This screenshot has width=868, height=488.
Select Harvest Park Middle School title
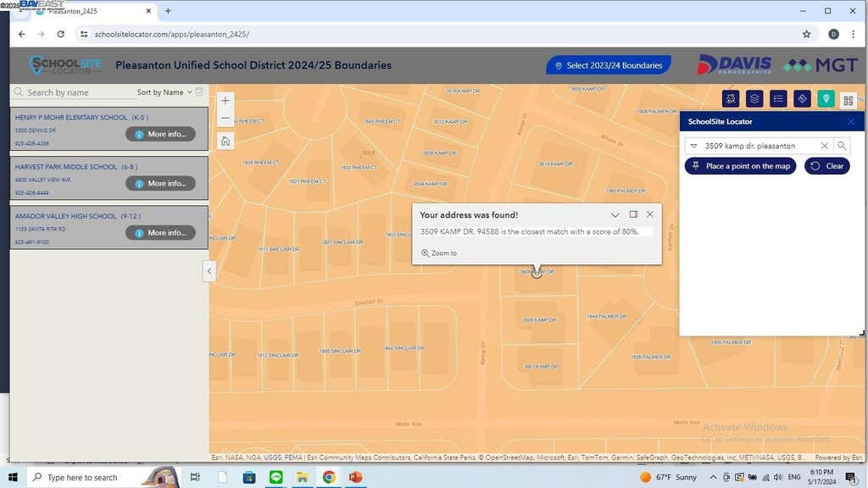(x=76, y=167)
